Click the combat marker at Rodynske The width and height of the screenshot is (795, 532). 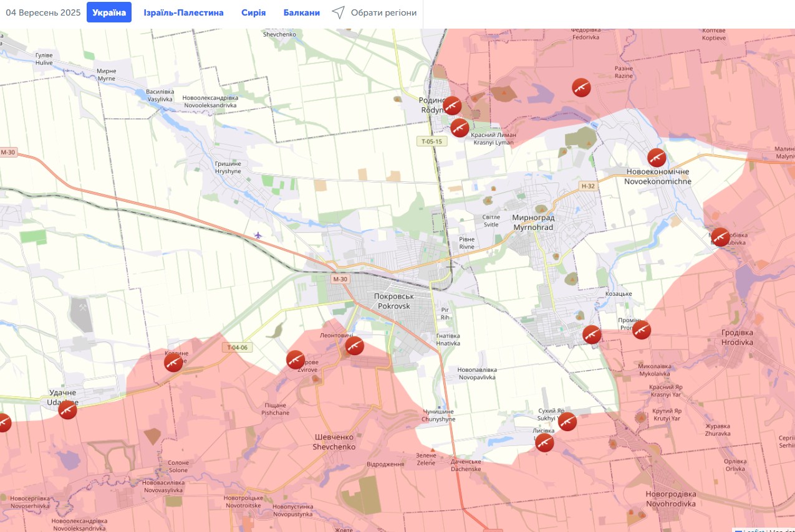click(x=452, y=106)
